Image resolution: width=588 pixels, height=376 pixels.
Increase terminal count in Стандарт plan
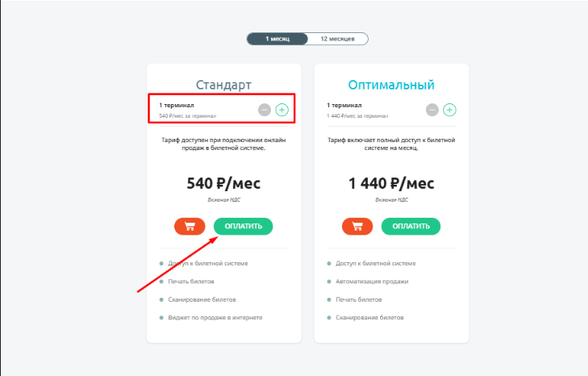282,110
